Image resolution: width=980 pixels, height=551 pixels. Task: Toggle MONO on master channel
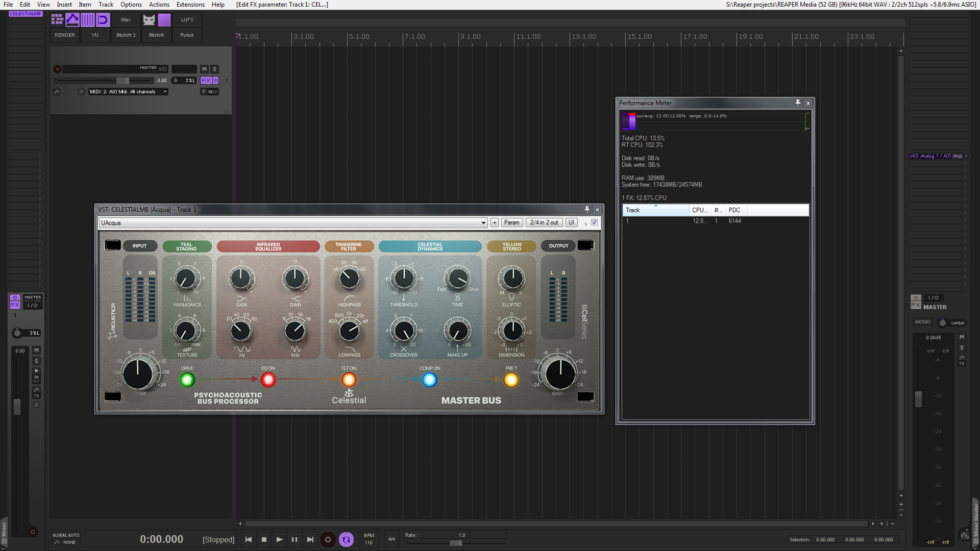pyautogui.click(x=922, y=322)
